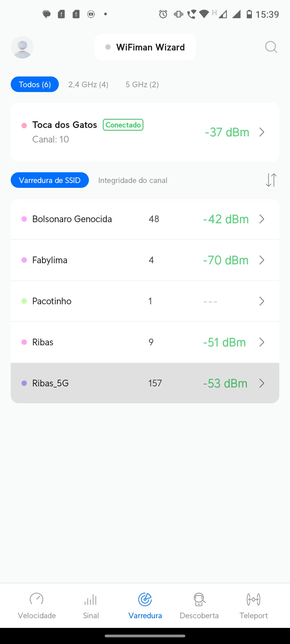The height and width of the screenshot is (644, 290).
Task: Tap the green Conectado badge
Action: coord(123,125)
